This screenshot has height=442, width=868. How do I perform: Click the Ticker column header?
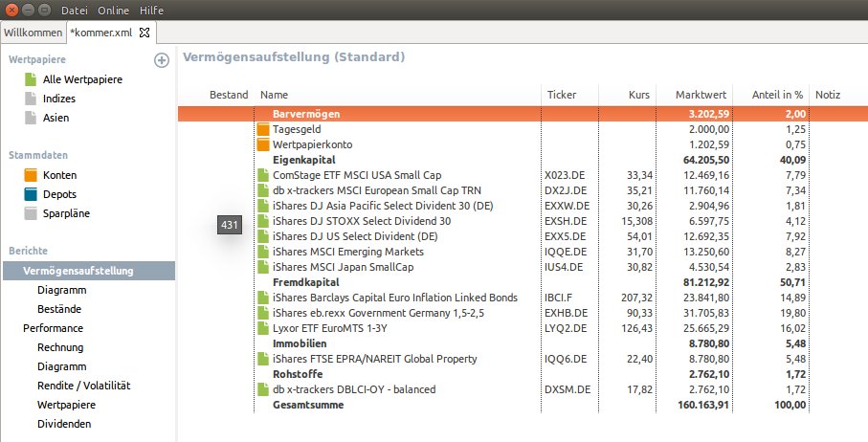(562, 95)
